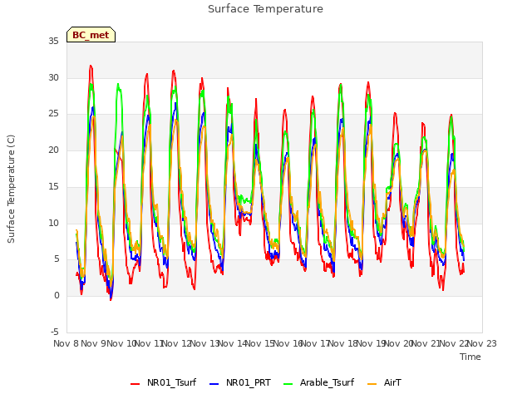532x399 pixels.
Task: Click the 20 y-axis tick label
Action: point(53,150)
